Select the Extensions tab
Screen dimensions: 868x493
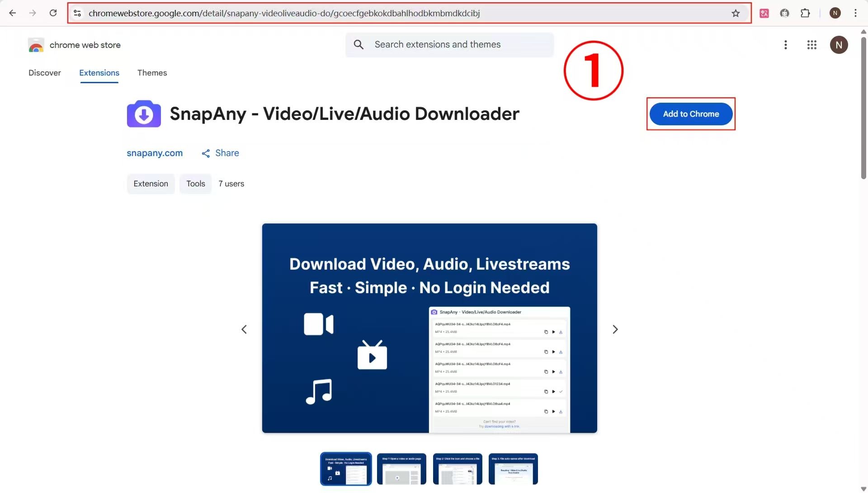pyautogui.click(x=99, y=73)
